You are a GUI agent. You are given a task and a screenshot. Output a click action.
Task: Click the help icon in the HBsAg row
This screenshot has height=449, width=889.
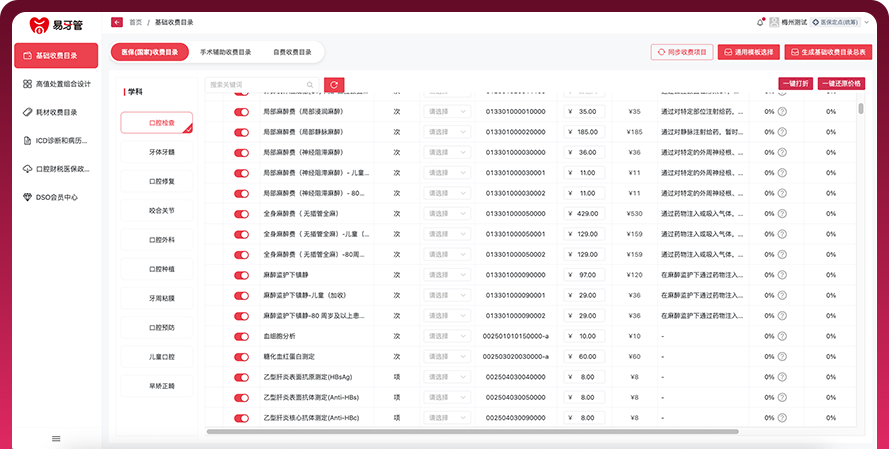pos(782,377)
